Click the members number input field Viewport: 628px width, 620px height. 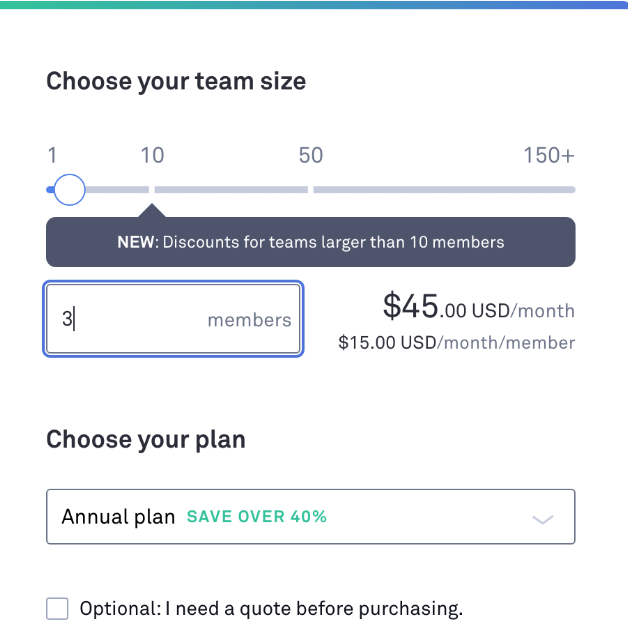[173, 319]
